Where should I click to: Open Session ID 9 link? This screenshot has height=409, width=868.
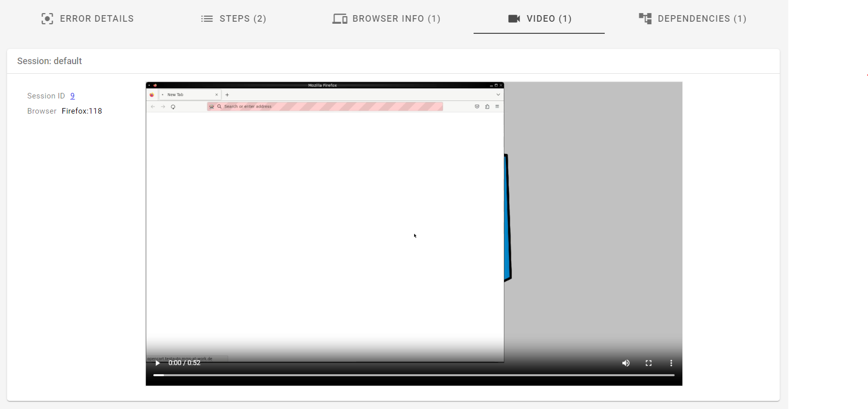coord(73,96)
